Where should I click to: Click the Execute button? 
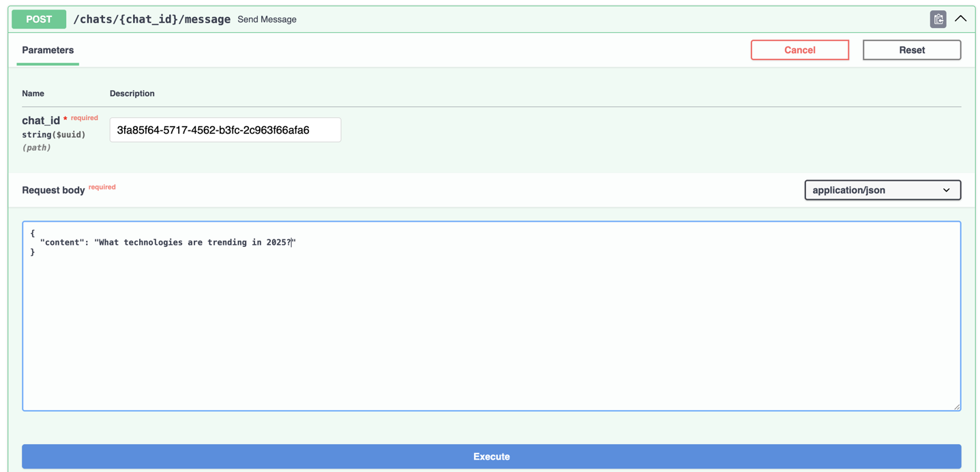click(x=491, y=456)
